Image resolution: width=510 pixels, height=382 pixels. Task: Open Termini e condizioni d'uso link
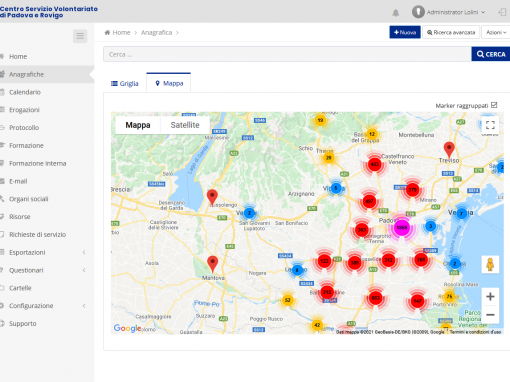click(475, 332)
